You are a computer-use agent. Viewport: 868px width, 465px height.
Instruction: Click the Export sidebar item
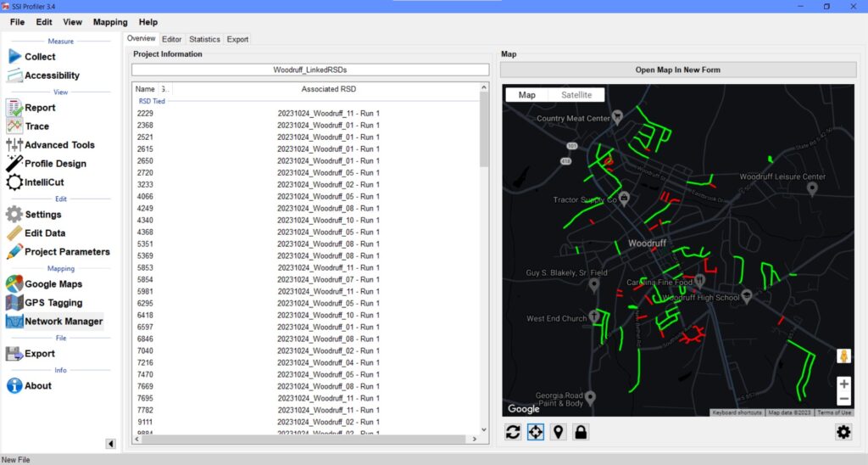pyautogui.click(x=31, y=354)
